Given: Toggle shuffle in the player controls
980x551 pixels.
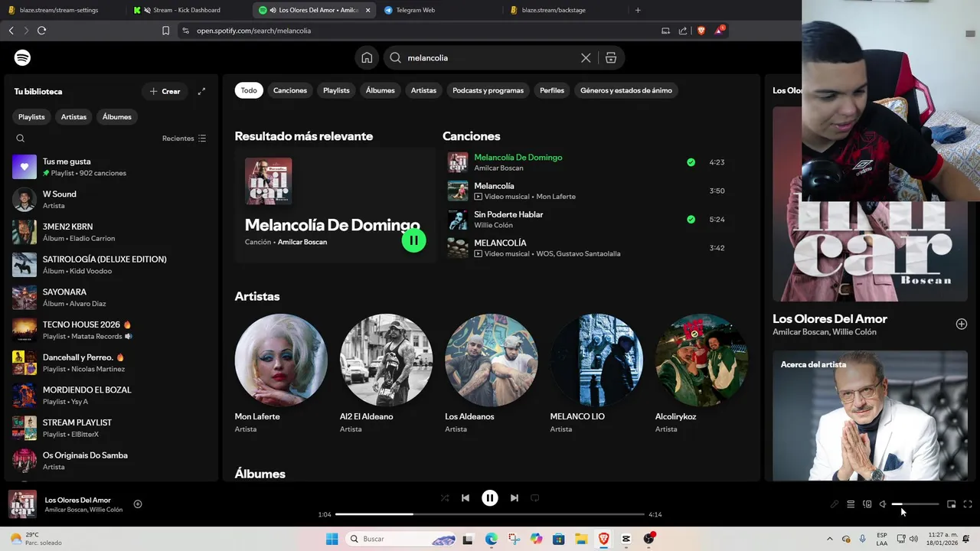Looking at the screenshot, I should [445, 497].
